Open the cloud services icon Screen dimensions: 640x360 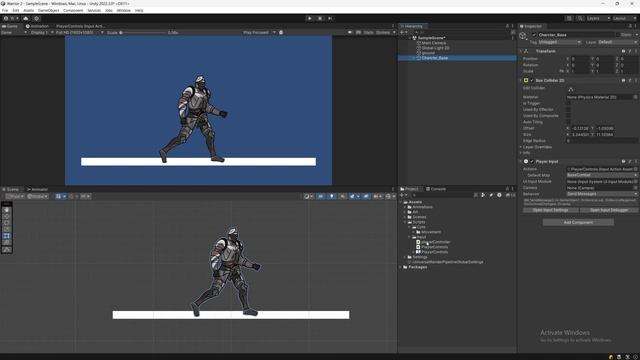point(26,18)
